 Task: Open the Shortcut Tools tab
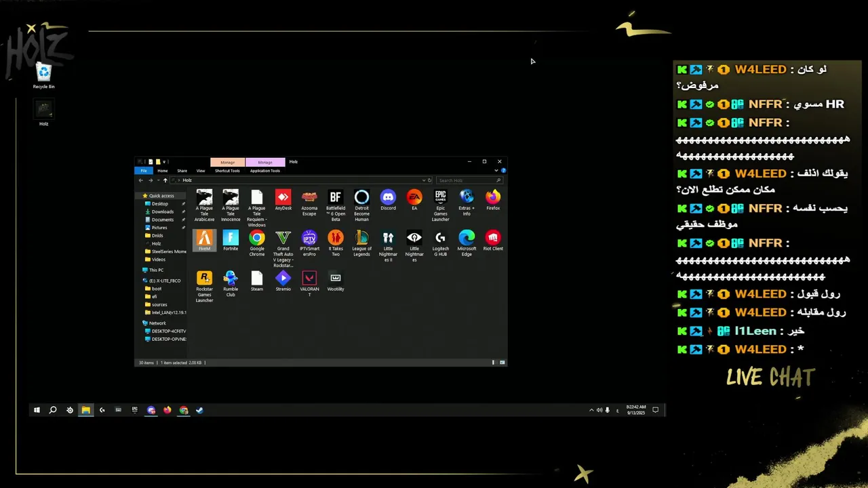227,171
